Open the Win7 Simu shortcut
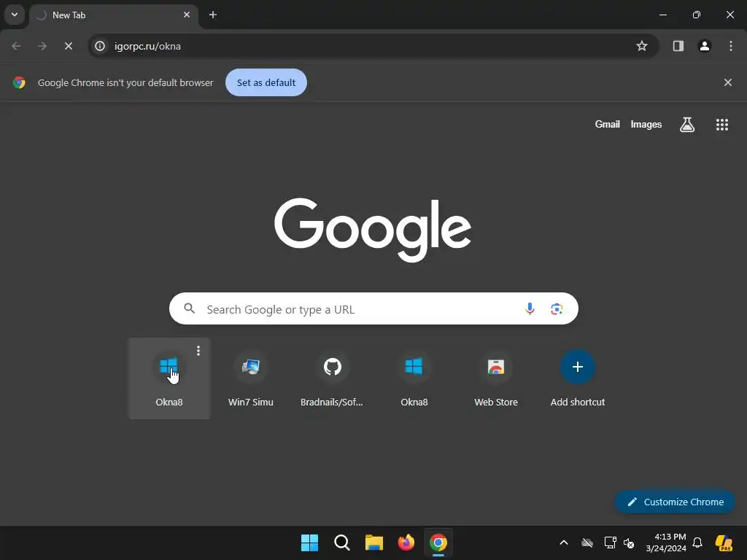 tap(251, 378)
